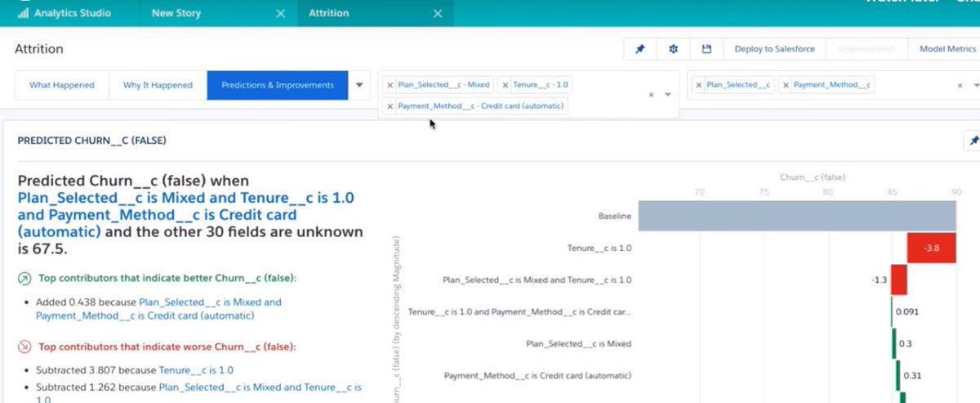Click the save disk icon
The image size is (980, 403).
706,49
